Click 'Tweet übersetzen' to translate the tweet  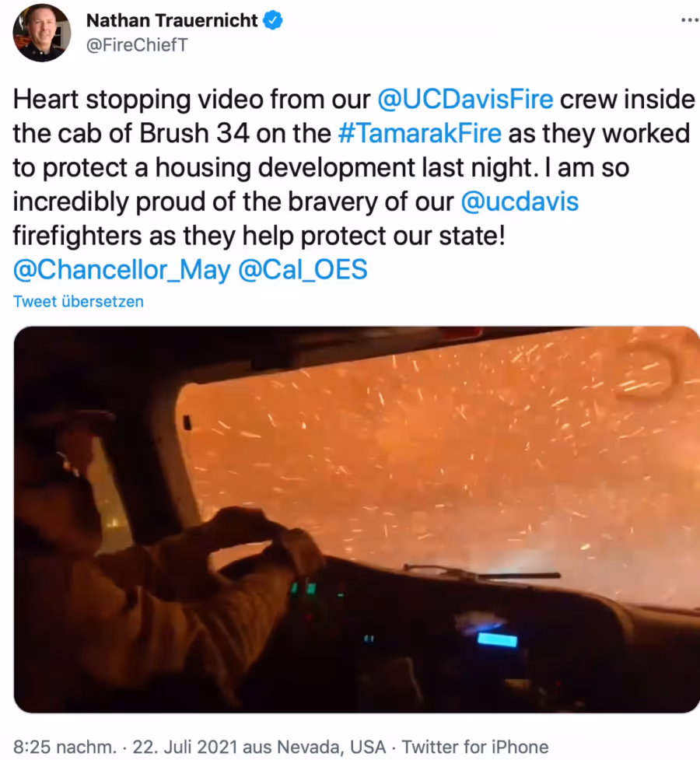78,302
